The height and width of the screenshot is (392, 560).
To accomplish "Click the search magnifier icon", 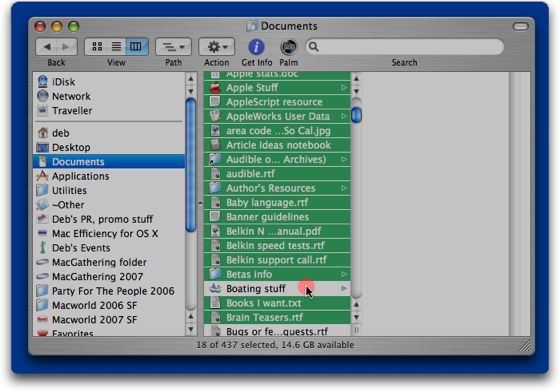I will point(313,47).
